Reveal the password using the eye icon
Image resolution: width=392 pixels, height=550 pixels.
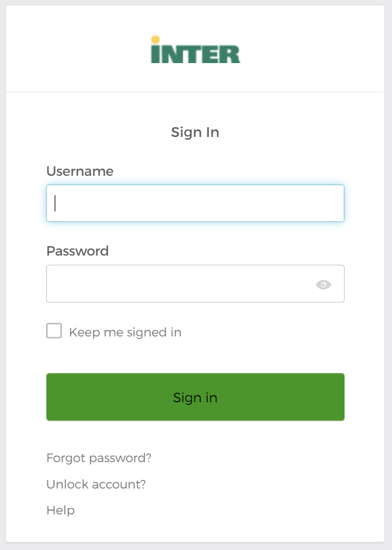pyautogui.click(x=324, y=284)
